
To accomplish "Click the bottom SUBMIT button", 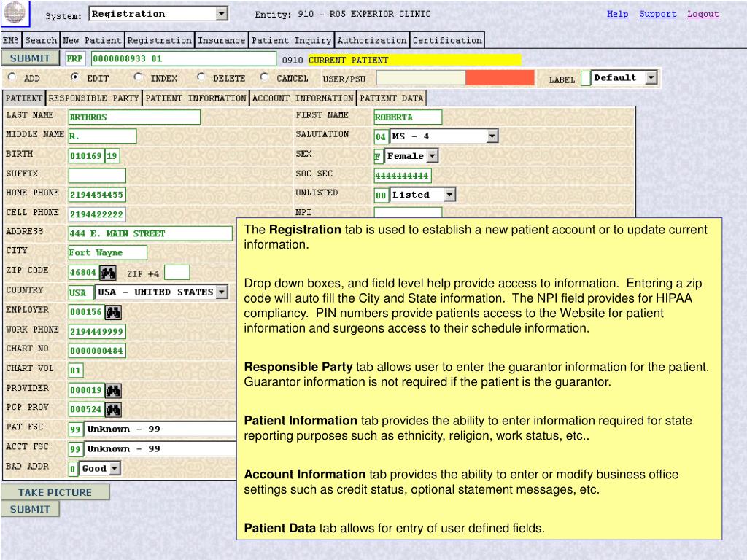I will [x=30, y=509].
